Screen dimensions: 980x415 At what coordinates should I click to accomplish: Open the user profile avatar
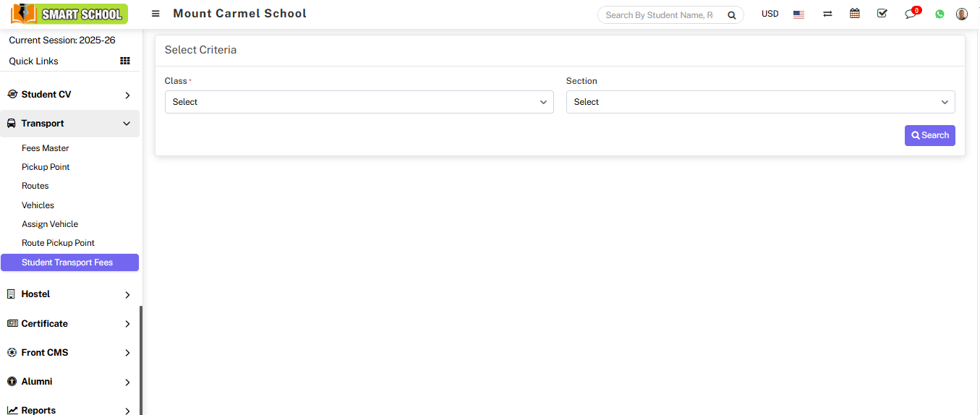961,14
